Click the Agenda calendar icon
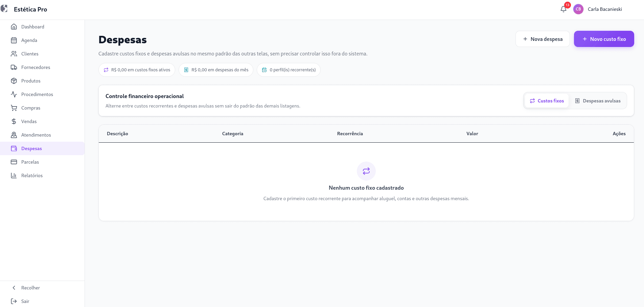 click(14, 40)
